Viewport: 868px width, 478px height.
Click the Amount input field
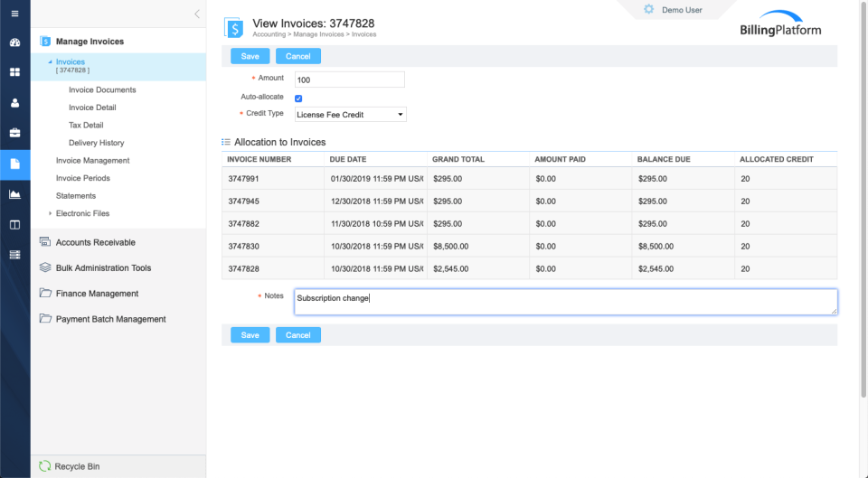(350, 80)
